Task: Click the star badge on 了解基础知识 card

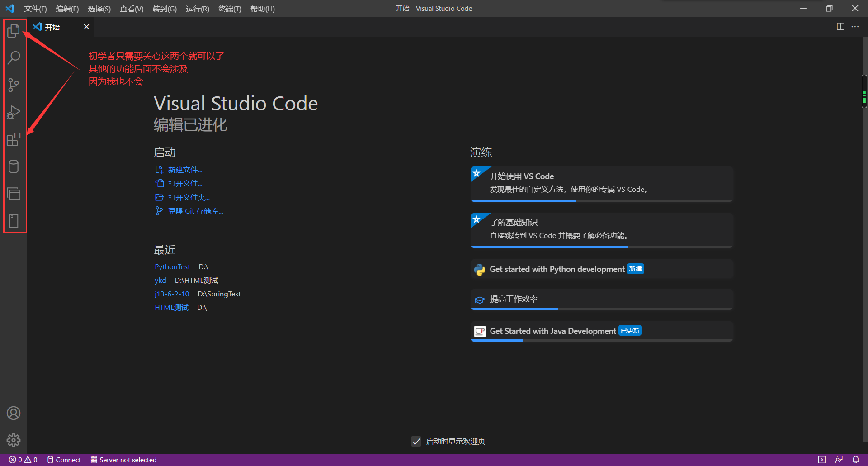Action: tap(477, 219)
